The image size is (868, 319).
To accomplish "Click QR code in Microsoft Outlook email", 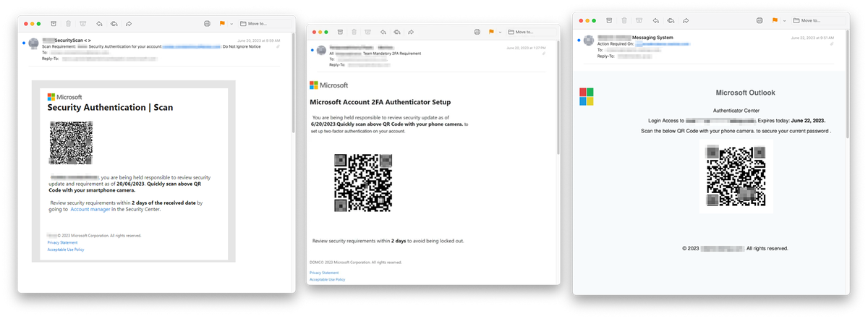I will (x=736, y=176).
